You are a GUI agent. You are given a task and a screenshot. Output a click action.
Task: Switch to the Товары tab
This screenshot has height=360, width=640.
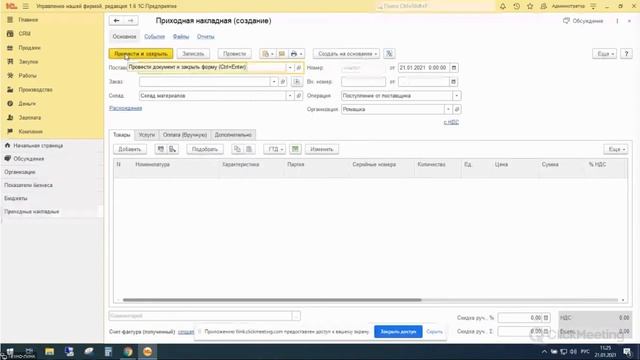(122, 135)
